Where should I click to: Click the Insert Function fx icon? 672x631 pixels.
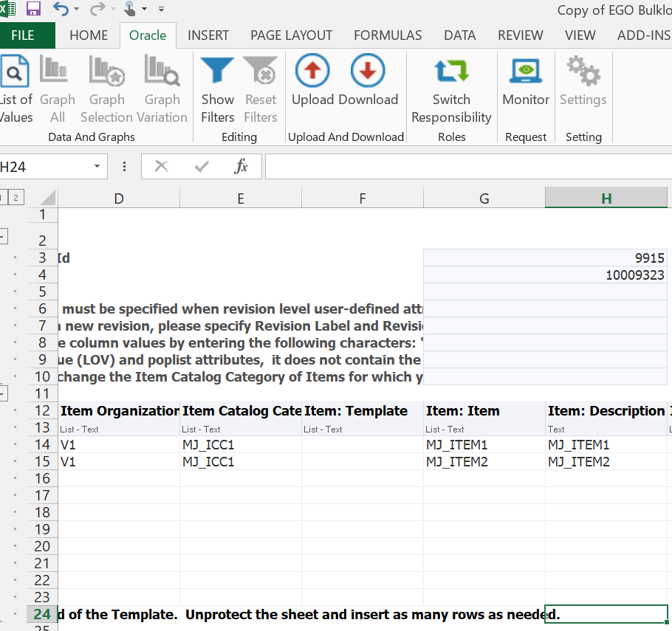tap(241, 167)
